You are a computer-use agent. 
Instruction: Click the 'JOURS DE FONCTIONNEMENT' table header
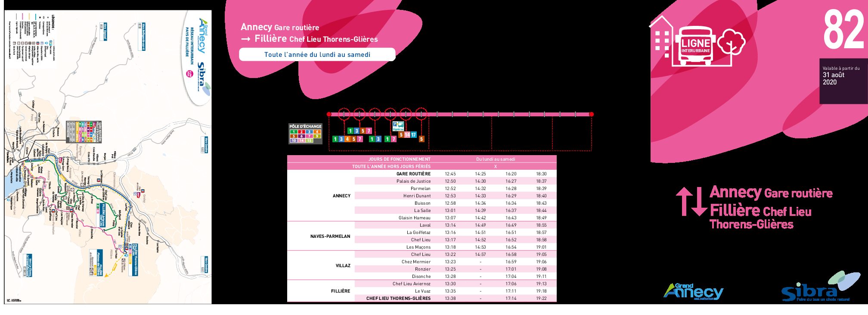pyautogui.click(x=400, y=159)
